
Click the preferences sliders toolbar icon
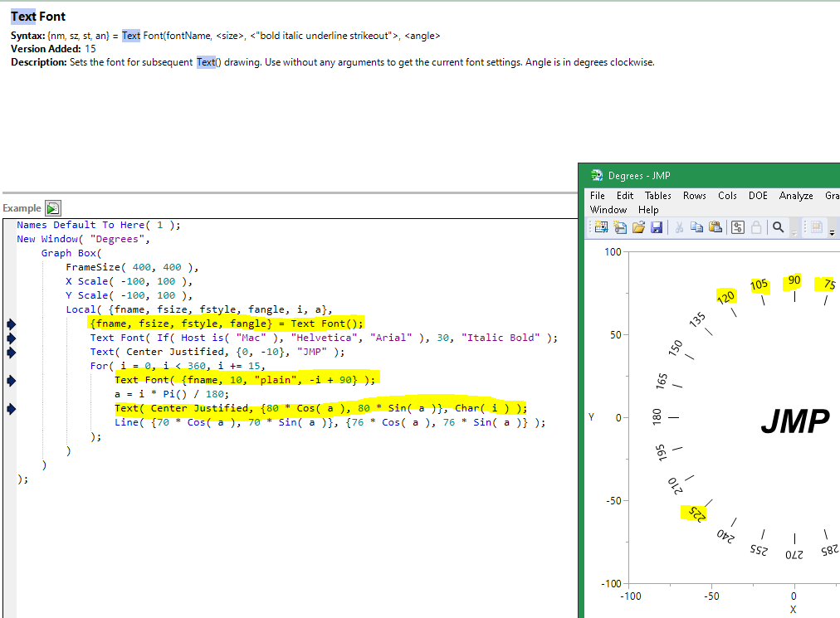[x=737, y=227]
